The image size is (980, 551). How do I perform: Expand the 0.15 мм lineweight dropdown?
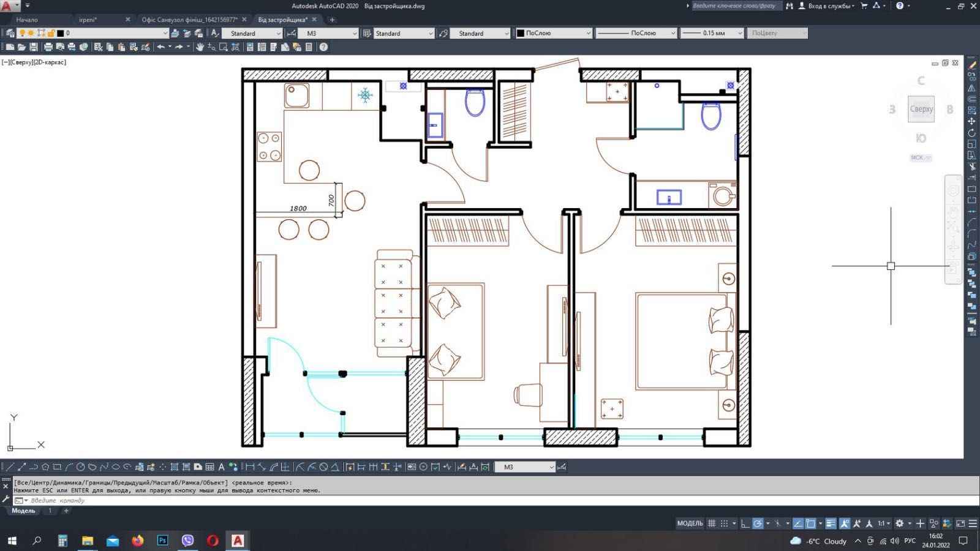coord(712,33)
